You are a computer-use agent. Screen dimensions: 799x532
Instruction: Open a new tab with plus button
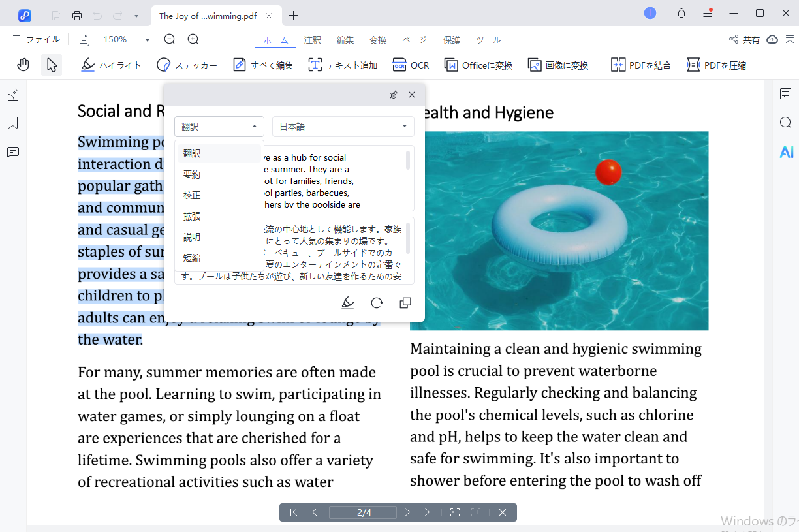[x=294, y=16]
